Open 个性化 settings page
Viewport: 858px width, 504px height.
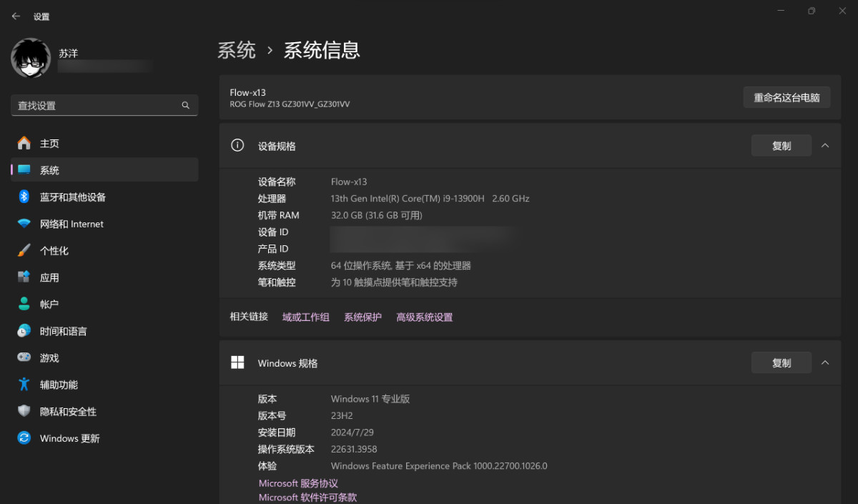[x=104, y=250]
